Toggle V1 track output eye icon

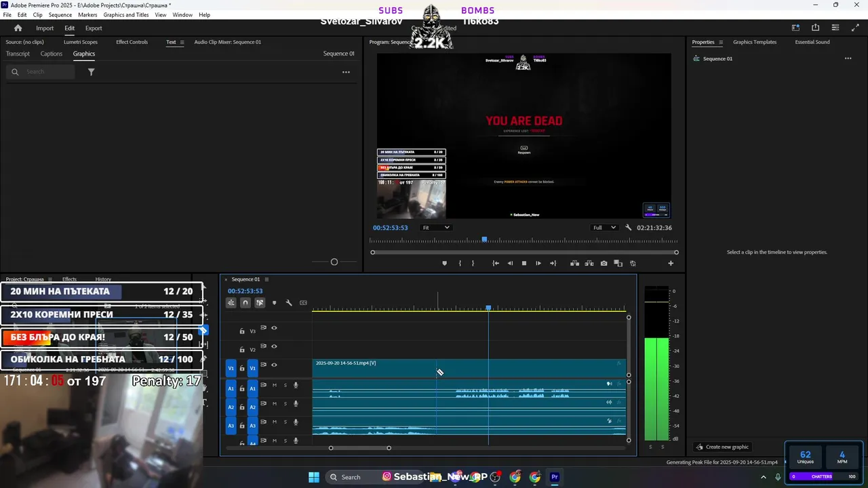tap(274, 365)
